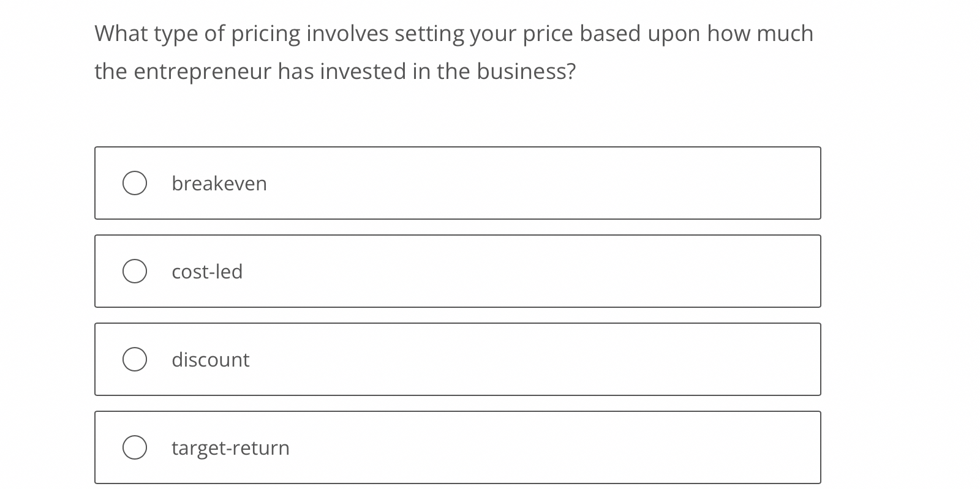This screenshot has width=980, height=489.
Task: Click the word "pricing" in the question
Action: 265,34
